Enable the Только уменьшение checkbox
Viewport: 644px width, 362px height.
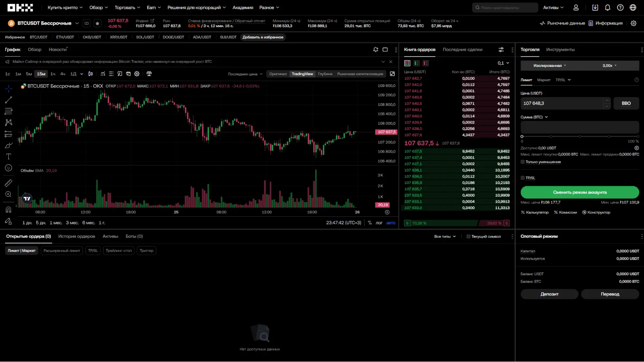523,162
